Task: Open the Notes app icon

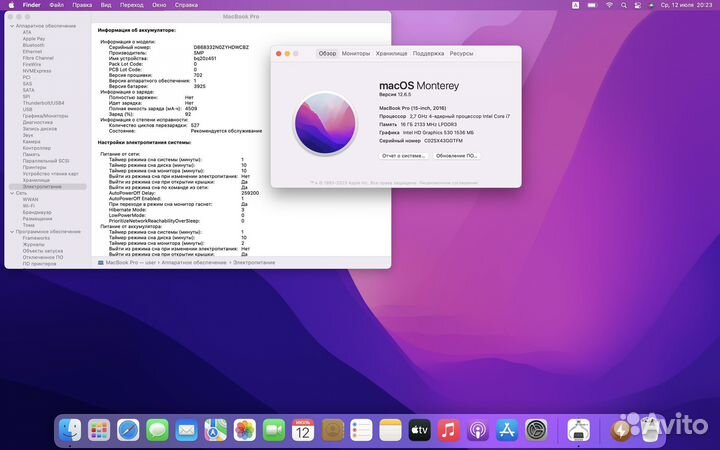Action: click(390, 430)
